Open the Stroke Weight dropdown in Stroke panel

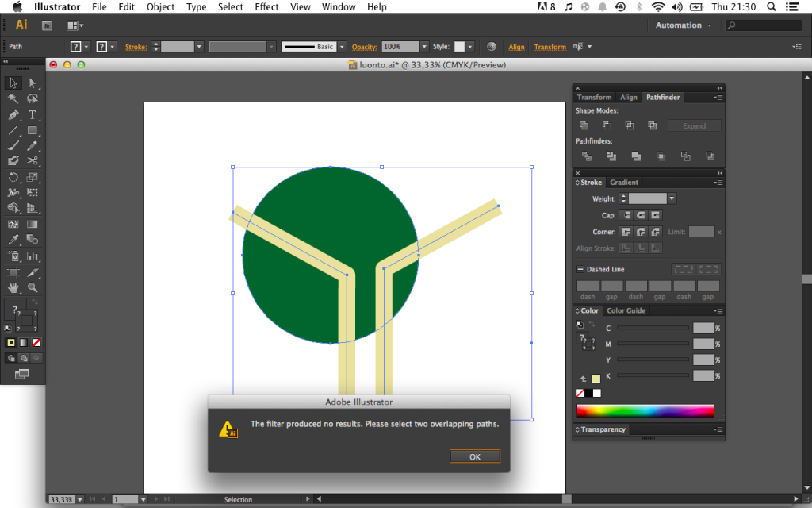pyautogui.click(x=672, y=198)
